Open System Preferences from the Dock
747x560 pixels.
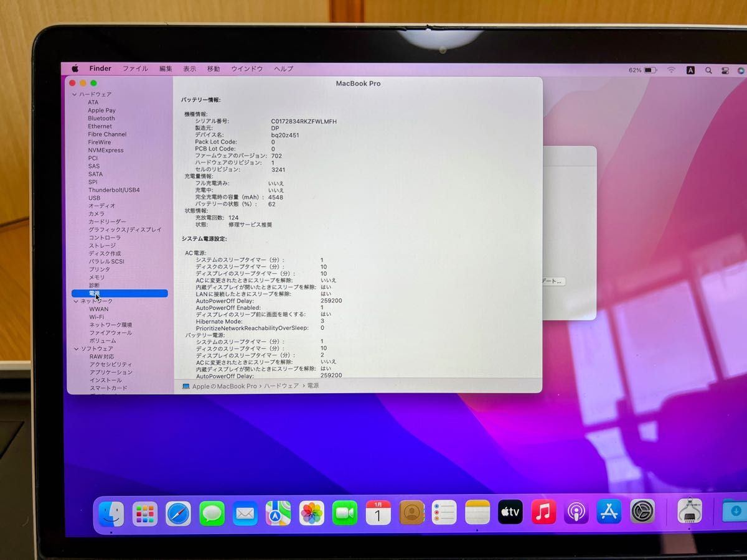642,511
